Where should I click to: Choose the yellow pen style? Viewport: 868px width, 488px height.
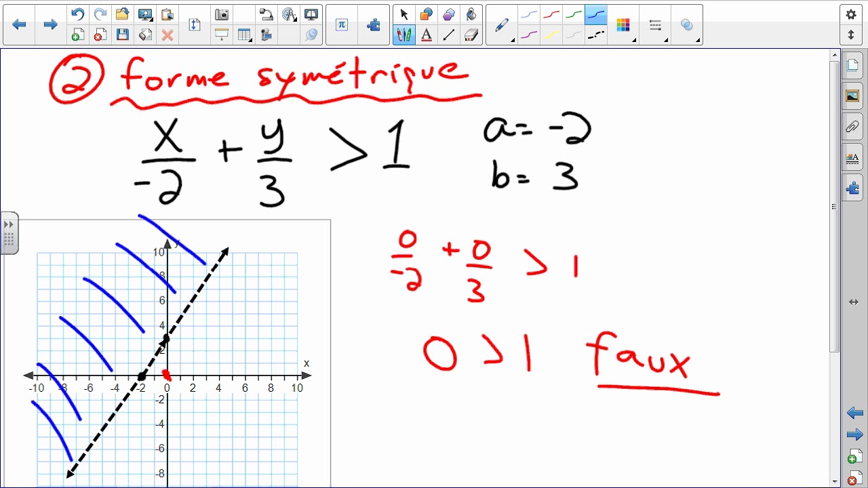point(551,35)
